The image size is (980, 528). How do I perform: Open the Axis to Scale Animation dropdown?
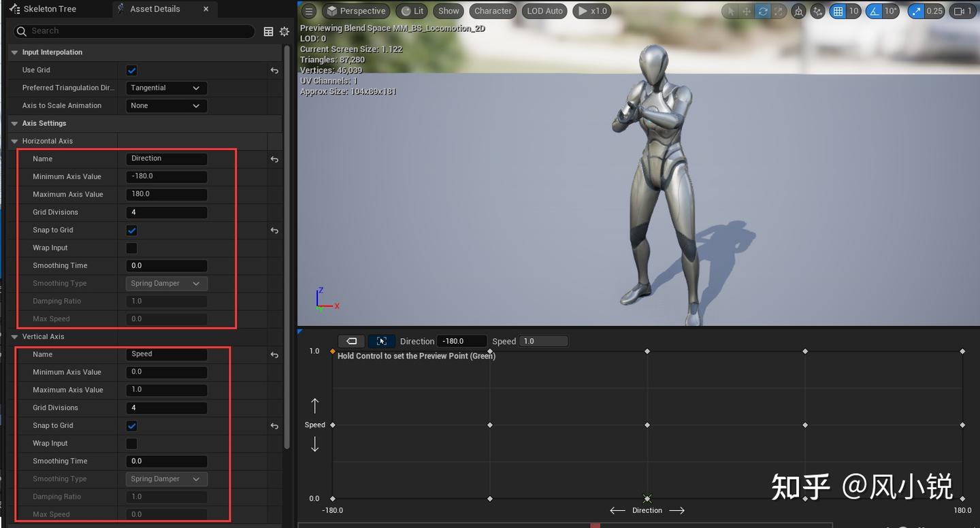(x=165, y=105)
